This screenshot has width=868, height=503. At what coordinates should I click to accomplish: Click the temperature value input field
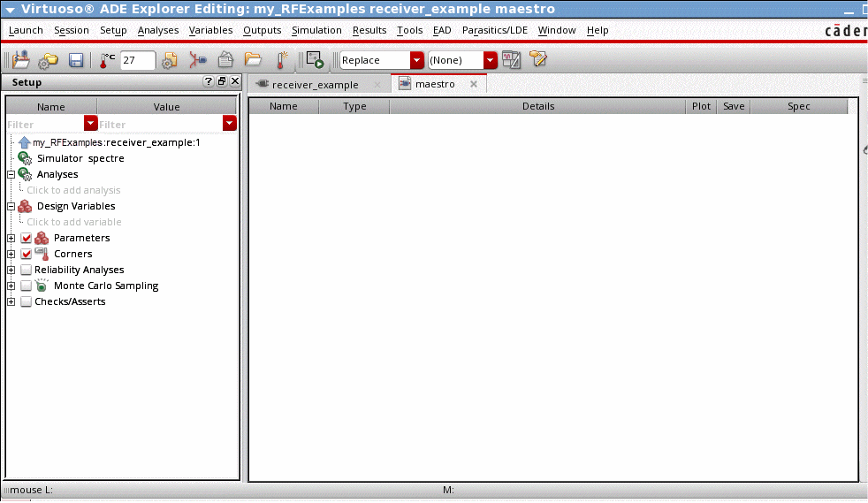pyautogui.click(x=137, y=60)
